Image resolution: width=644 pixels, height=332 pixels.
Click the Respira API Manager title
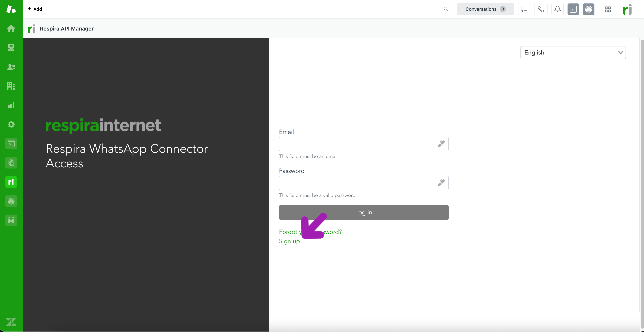67,28
